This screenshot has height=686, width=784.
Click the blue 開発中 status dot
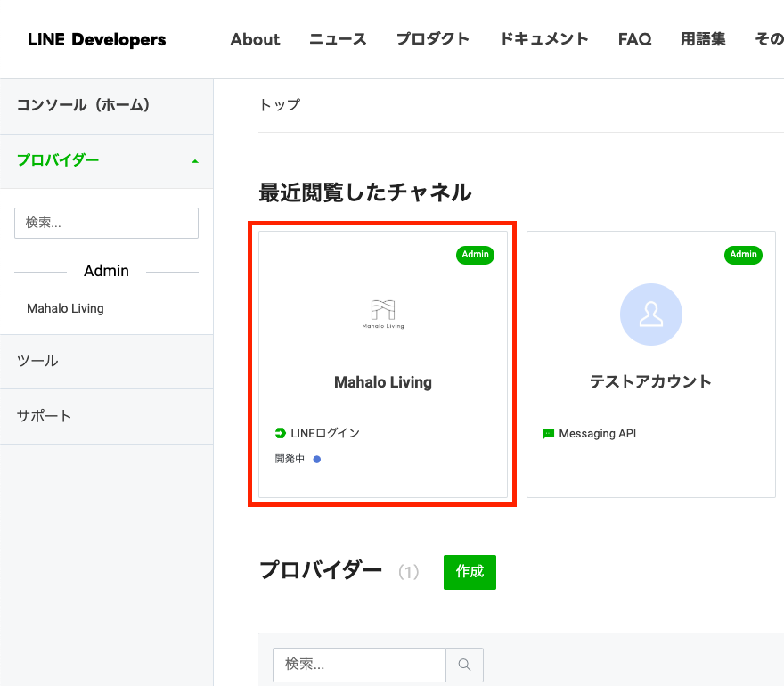[x=317, y=459]
